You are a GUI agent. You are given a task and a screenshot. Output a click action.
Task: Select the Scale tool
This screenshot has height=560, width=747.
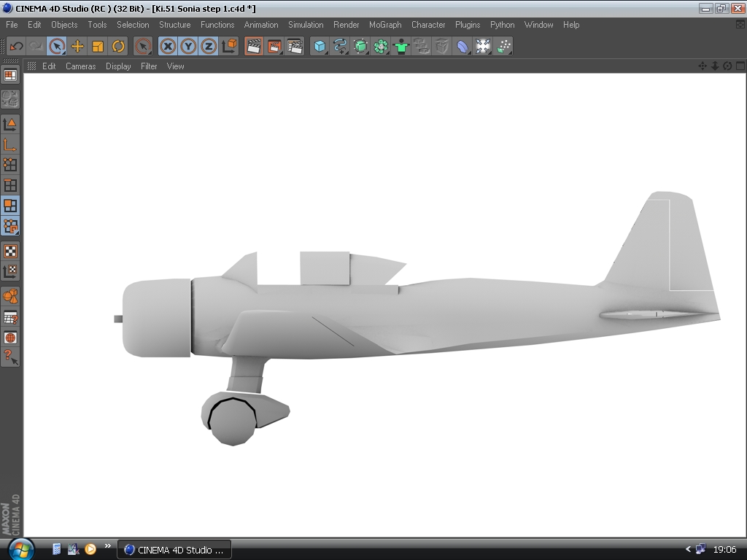pos(98,47)
